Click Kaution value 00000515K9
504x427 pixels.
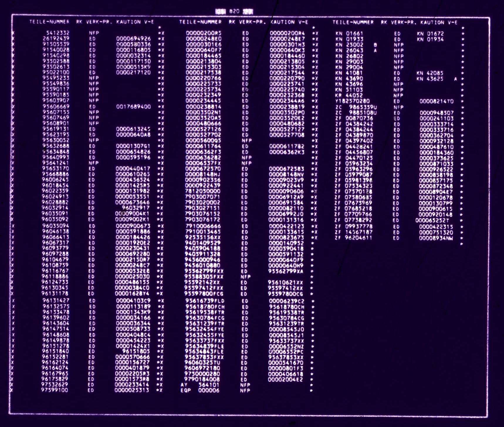[133, 67]
